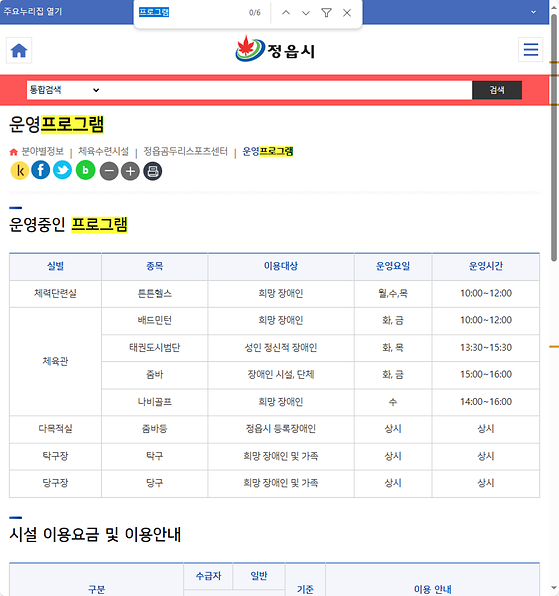Select the 운영시간 column header

coord(486,266)
